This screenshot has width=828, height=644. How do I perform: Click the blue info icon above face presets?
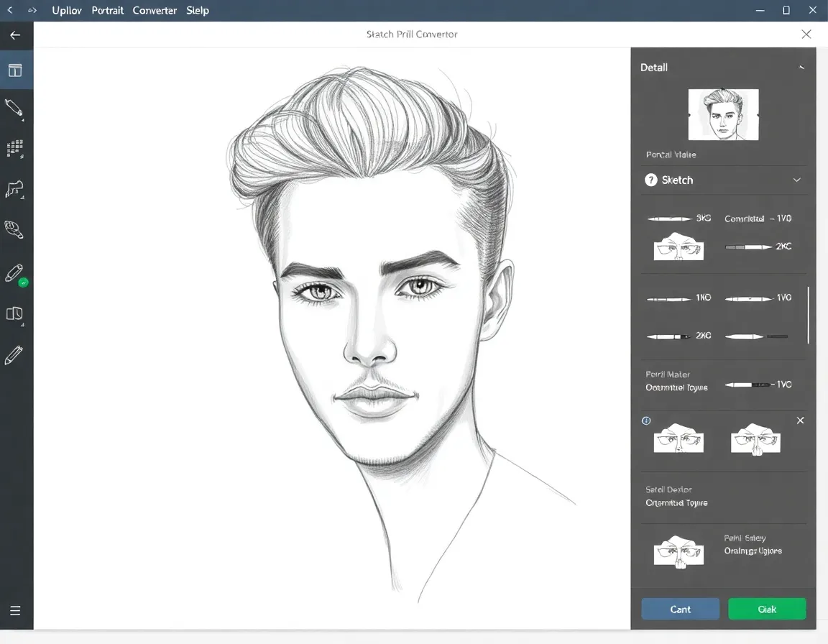[646, 420]
